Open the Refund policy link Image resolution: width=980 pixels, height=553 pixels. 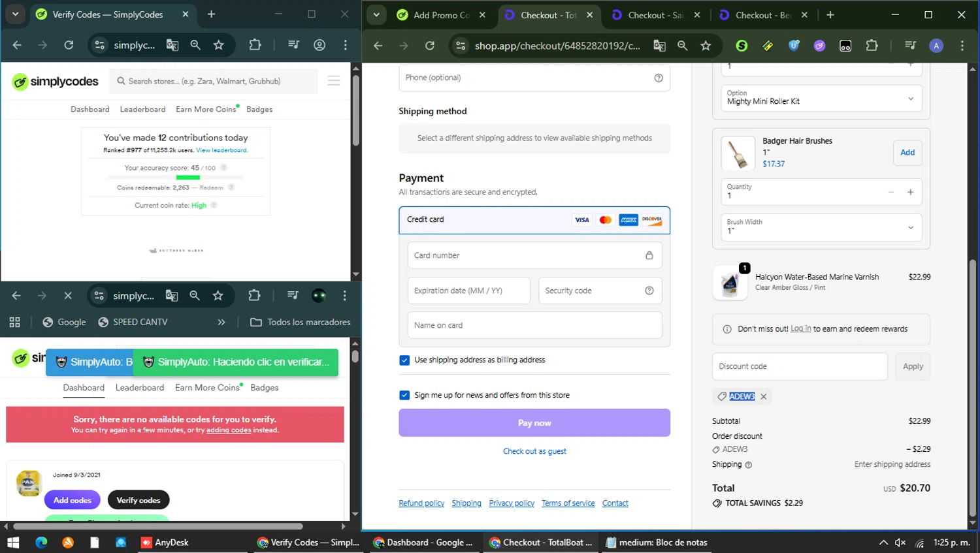click(421, 503)
